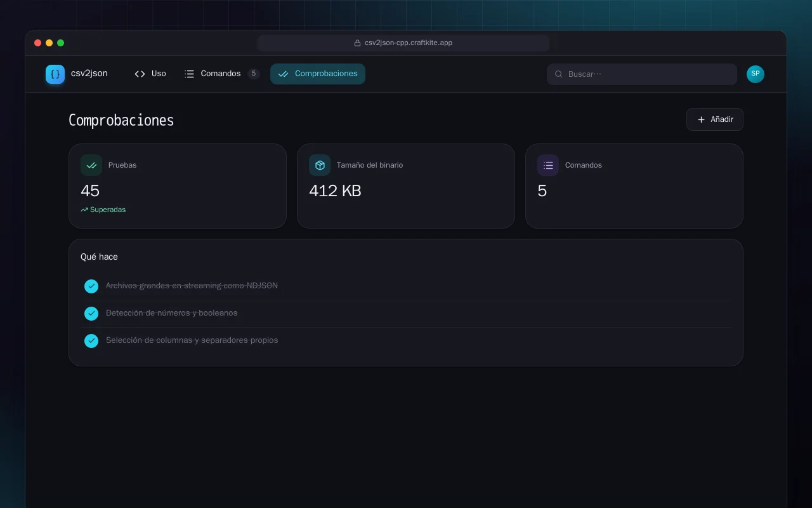Click the '5' value on the Comandos card
This screenshot has width=812, height=508.
point(542,190)
